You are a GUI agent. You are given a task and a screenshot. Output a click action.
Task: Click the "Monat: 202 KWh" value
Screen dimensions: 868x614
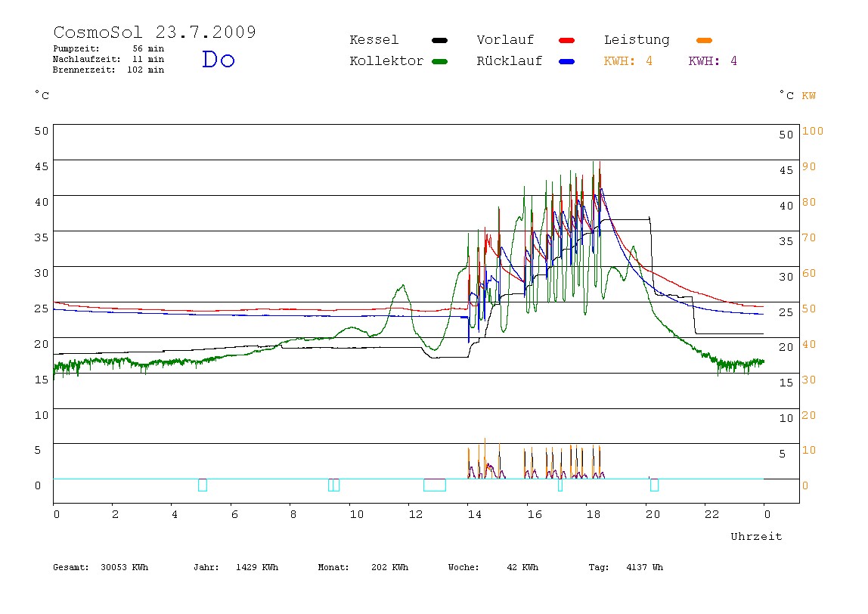(x=363, y=567)
